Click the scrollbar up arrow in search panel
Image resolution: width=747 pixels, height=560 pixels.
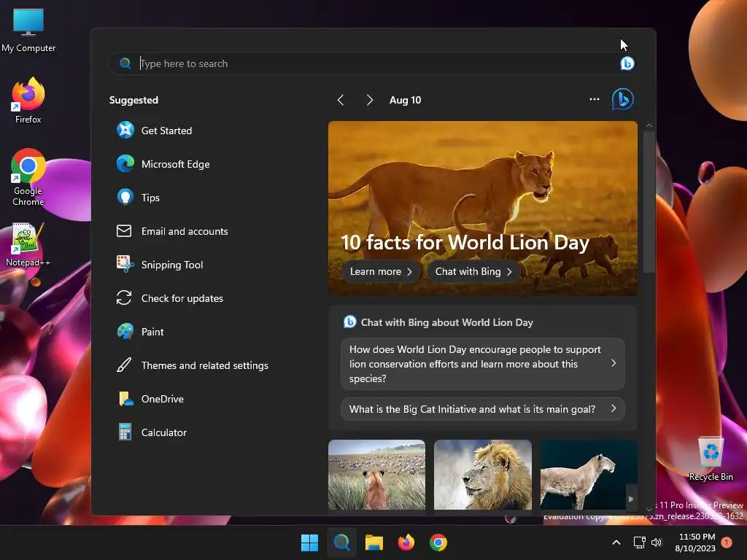pyautogui.click(x=649, y=125)
